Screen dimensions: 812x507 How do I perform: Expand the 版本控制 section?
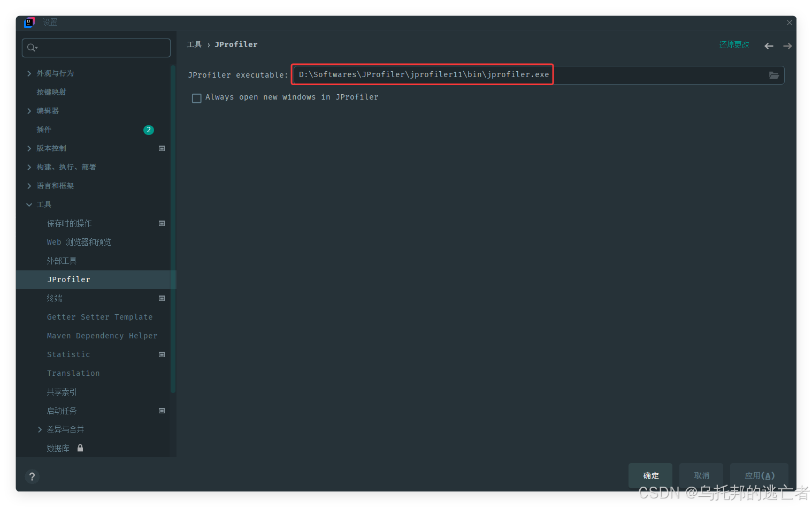click(x=29, y=148)
